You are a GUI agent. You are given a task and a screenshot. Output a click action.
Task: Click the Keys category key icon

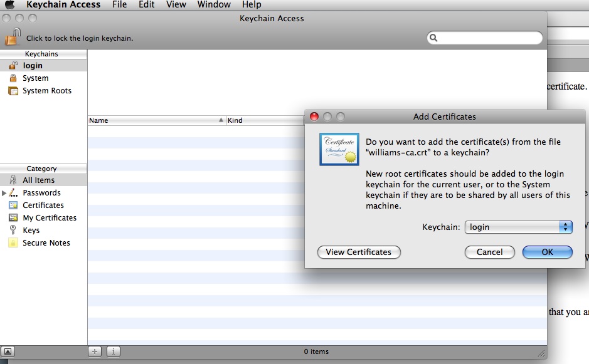[13, 230]
